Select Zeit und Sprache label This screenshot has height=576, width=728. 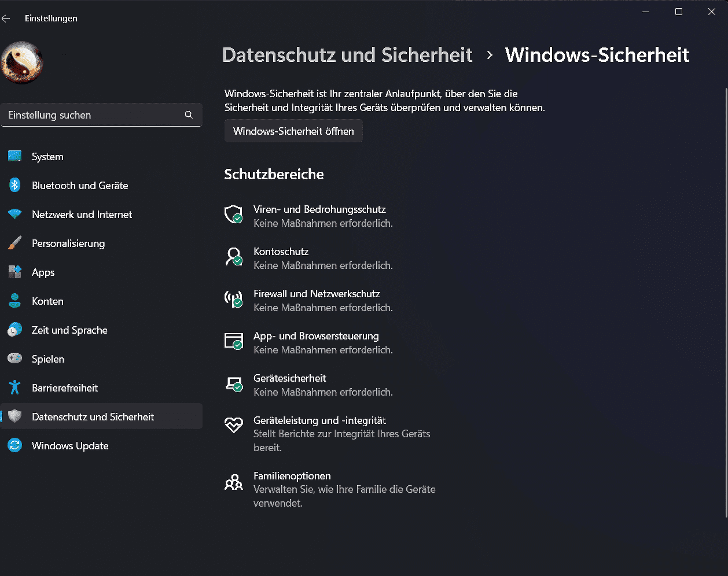tap(69, 330)
